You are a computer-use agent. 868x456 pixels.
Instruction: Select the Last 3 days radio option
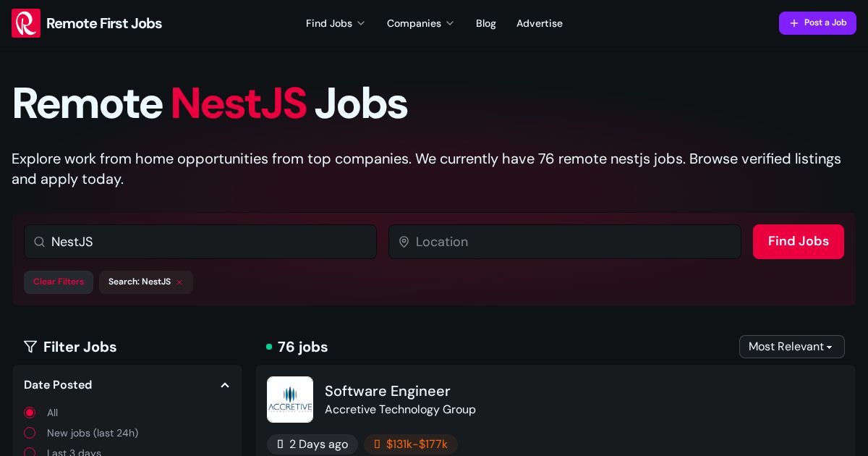pos(30,452)
